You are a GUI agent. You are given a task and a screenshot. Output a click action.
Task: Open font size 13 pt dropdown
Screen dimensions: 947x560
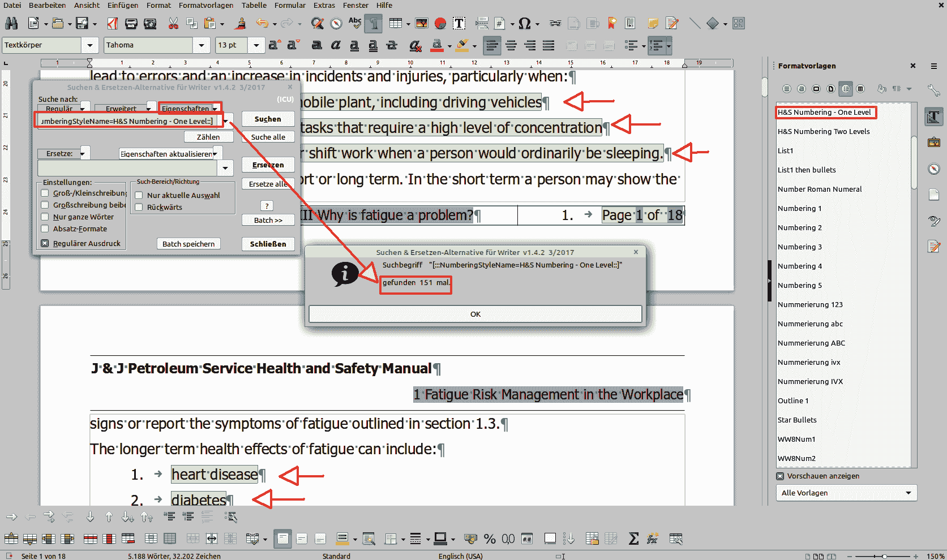256,45
